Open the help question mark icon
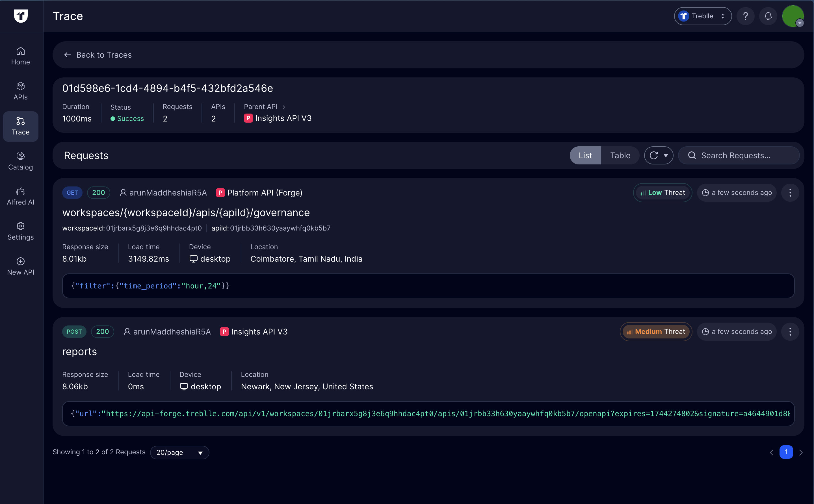Screen dimensions: 814x504 [x=745, y=16]
